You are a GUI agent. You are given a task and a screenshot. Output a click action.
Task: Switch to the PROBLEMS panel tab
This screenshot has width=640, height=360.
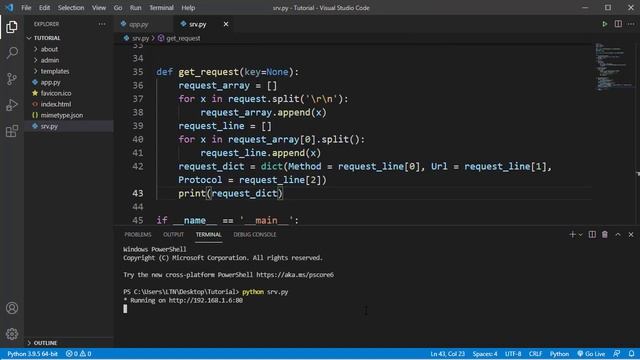tap(138, 235)
